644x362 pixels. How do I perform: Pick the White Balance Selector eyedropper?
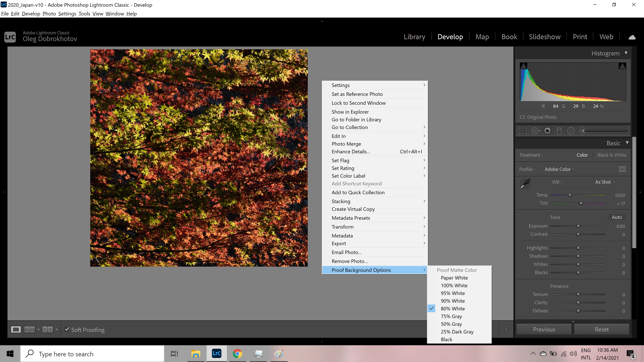coord(525,184)
